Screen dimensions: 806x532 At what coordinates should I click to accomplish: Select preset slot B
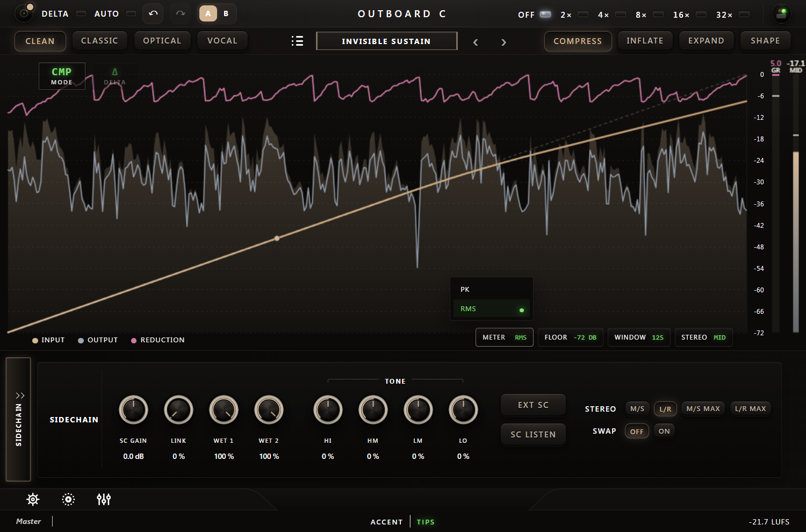[x=226, y=13]
